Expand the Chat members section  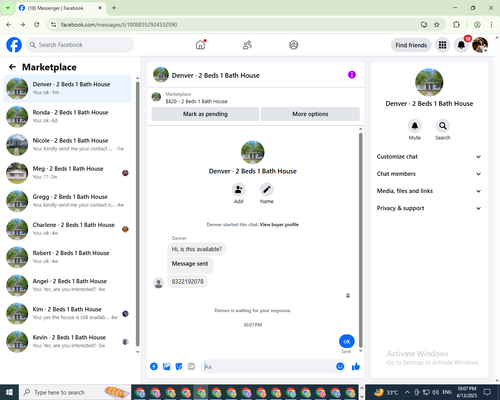[x=429, y=174]
